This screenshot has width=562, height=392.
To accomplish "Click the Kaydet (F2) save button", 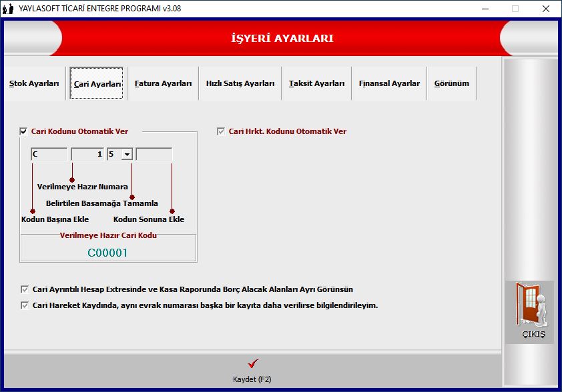I will click(x=252, y=371).
